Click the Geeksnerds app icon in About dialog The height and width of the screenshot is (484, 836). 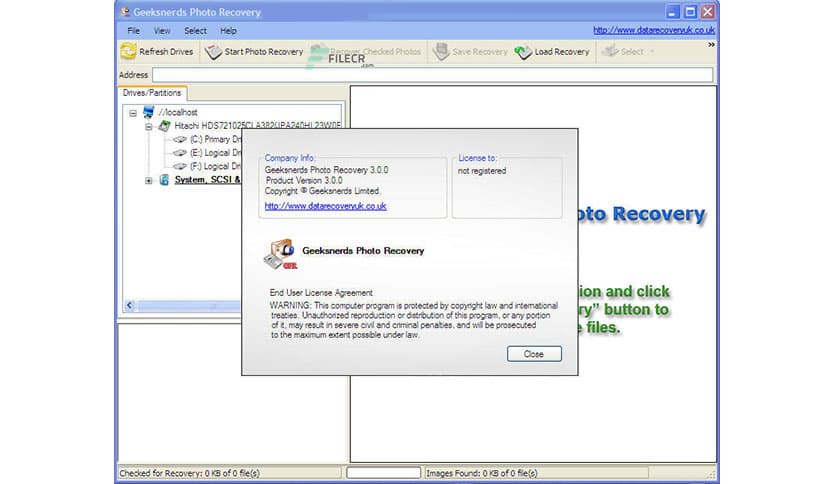coord(280,254)
